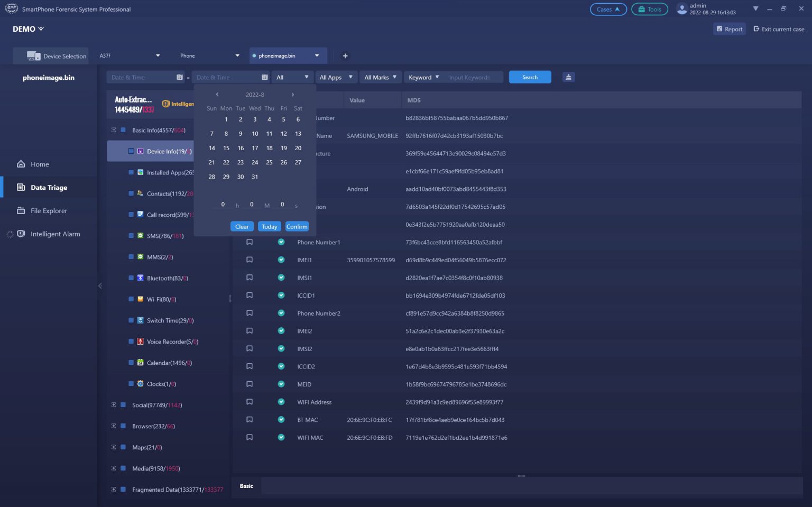Tick the Browser category checkbox

pos(123,426)
